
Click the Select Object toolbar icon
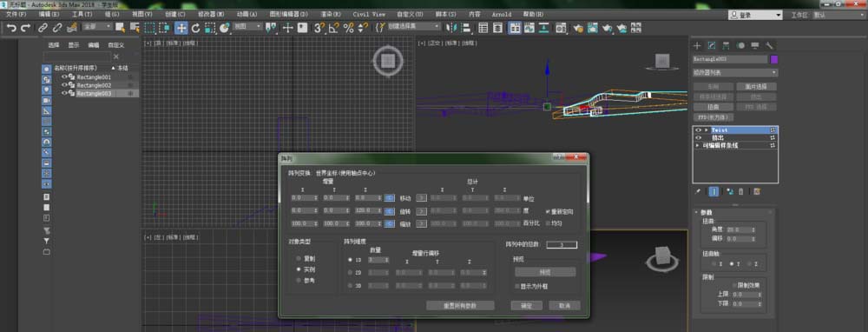(120, 27)
